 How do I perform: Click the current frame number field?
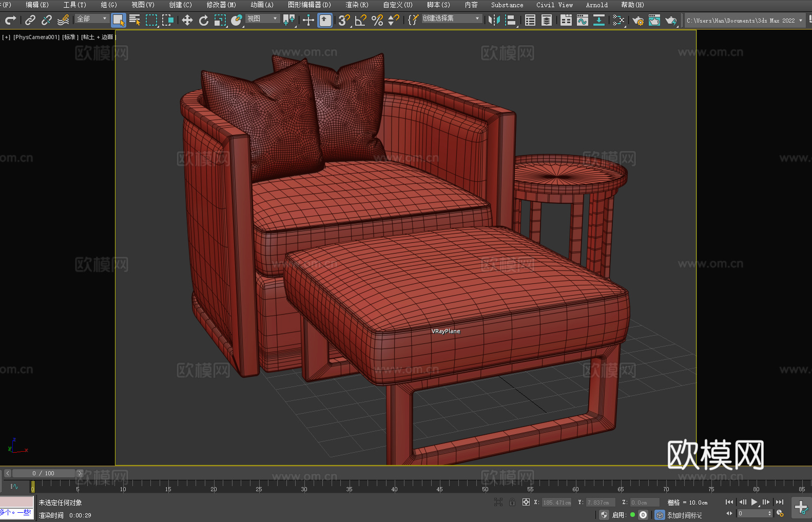[x=752, y=513]
